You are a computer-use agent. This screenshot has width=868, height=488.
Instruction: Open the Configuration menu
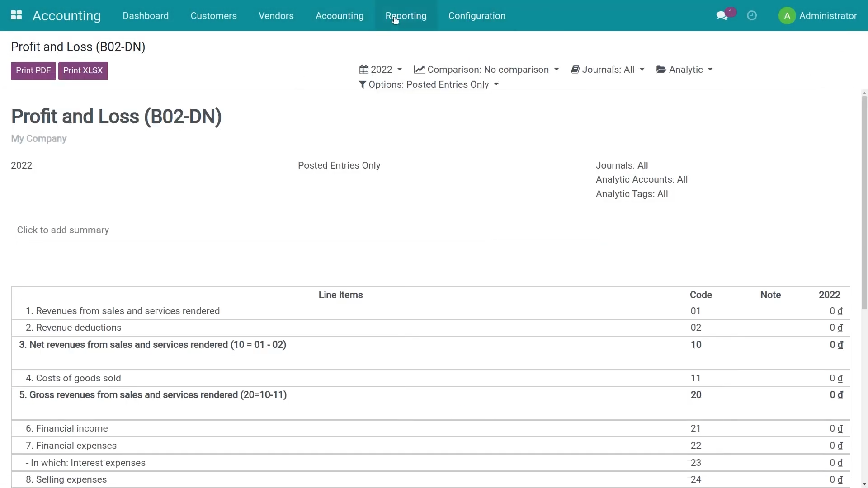click(476, 16)
